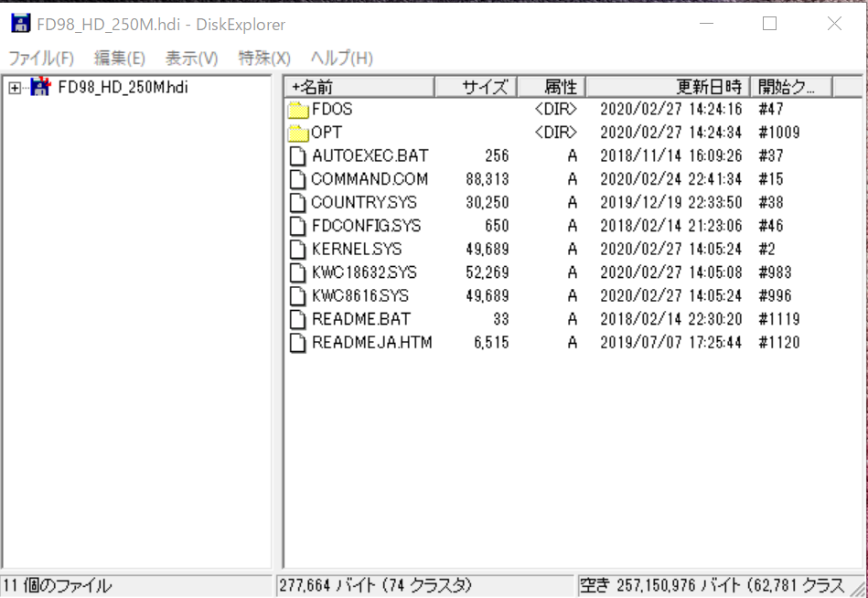Maximize the DiskExplorer window
The height and width of the screenshot is (598, 868).
point(769,23)
